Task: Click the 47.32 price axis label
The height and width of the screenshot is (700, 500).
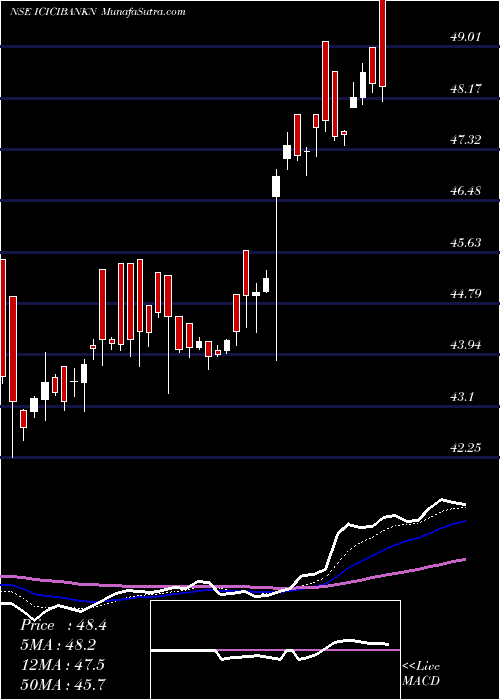Action: (465, 140)
